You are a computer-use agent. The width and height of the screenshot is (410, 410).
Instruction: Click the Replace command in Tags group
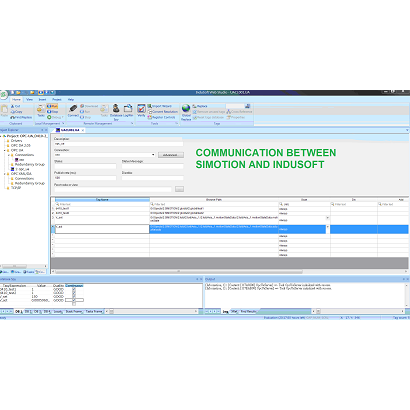(200, 106)
